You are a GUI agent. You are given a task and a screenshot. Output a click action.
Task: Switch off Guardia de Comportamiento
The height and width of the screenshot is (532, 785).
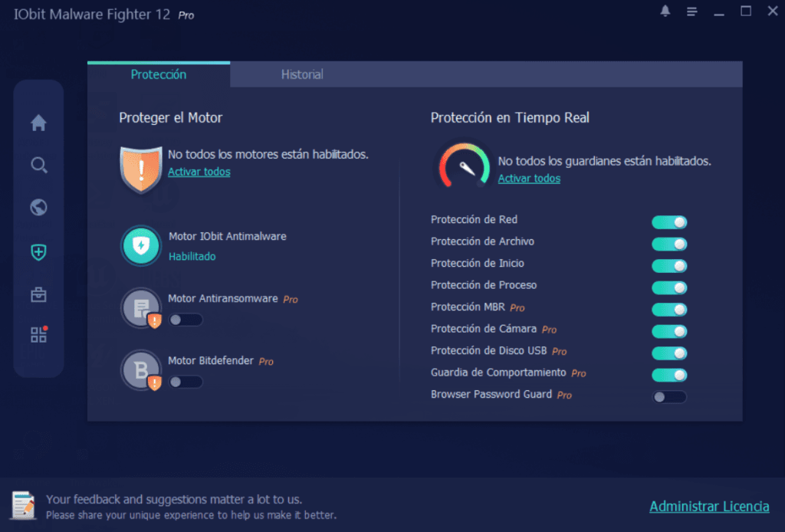coord(669,375)
